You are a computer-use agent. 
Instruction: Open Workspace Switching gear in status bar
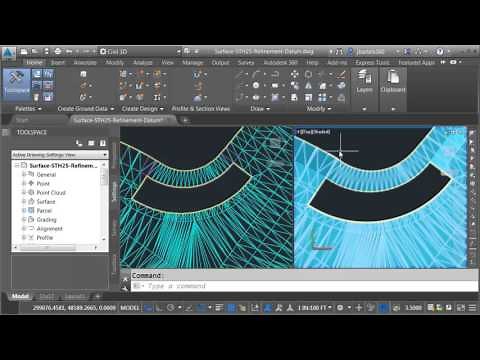pyautogui.click(x=340, y=307)
